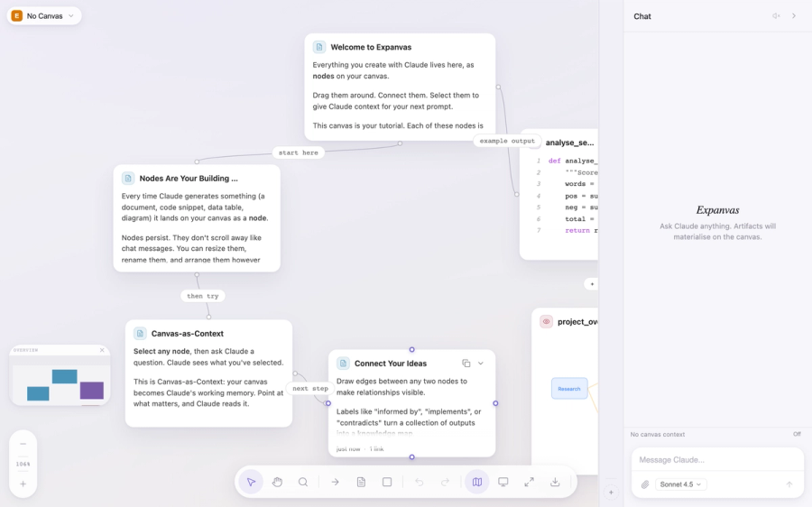Viewport: 812px width, 507px height.
Task: Click the document icon of Connect Your Ideas
Action: point(343,363)
